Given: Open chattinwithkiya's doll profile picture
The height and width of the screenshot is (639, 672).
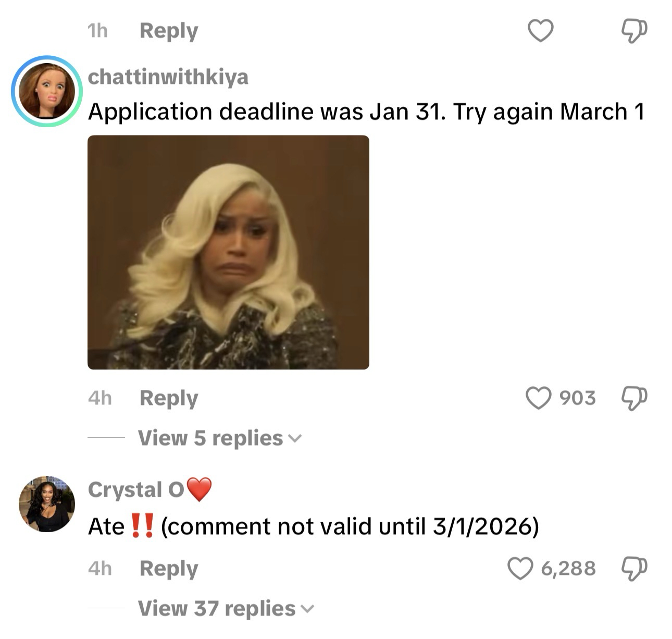Looking at the screenshot, I should [47, 91].
